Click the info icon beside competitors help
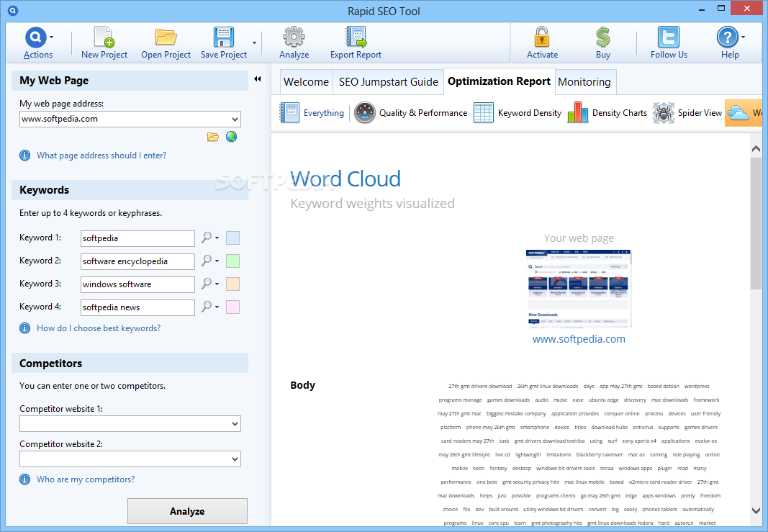Screen dimensions: 768x532 click(24, 479)
